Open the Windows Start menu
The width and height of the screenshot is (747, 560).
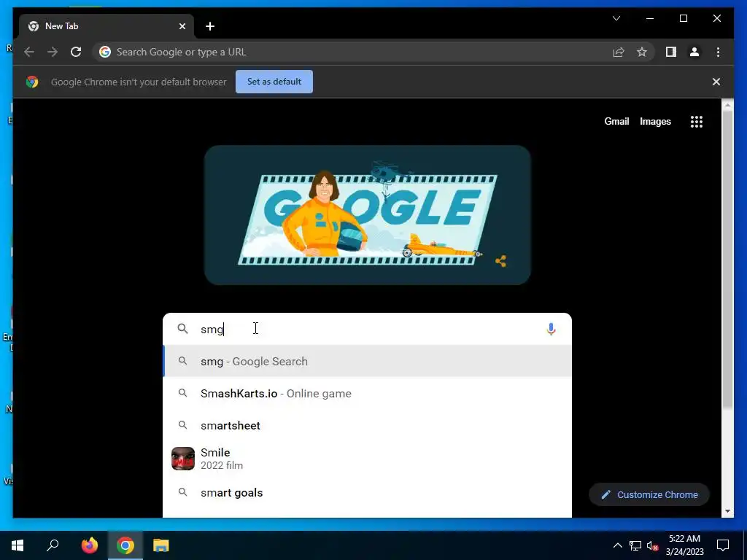[x=18, y=545]
